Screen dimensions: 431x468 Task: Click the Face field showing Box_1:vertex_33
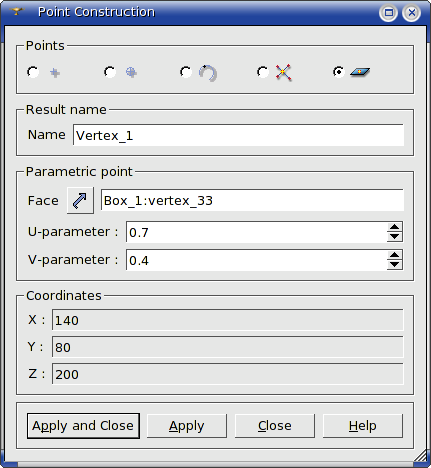pos(252,200)
